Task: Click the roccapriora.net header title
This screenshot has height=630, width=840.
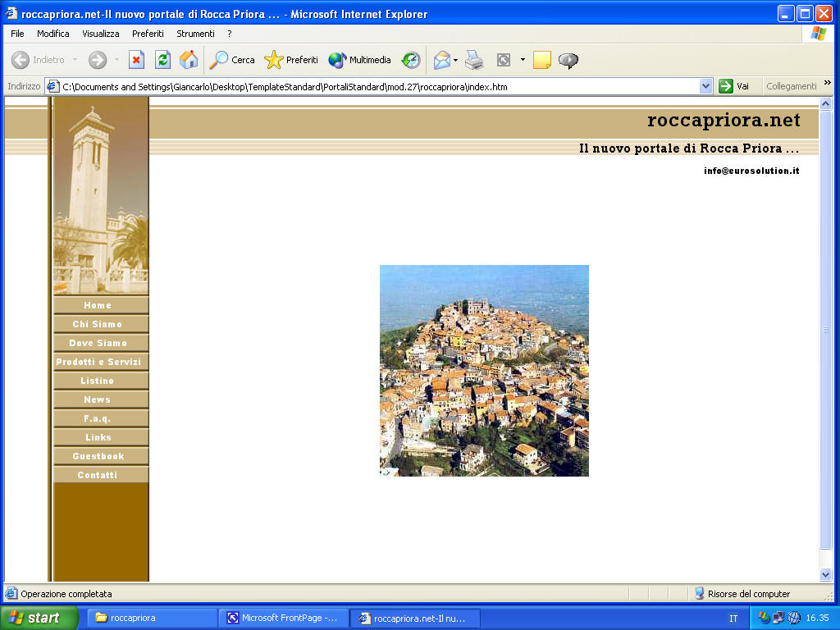Action: [x=724, y=120]
